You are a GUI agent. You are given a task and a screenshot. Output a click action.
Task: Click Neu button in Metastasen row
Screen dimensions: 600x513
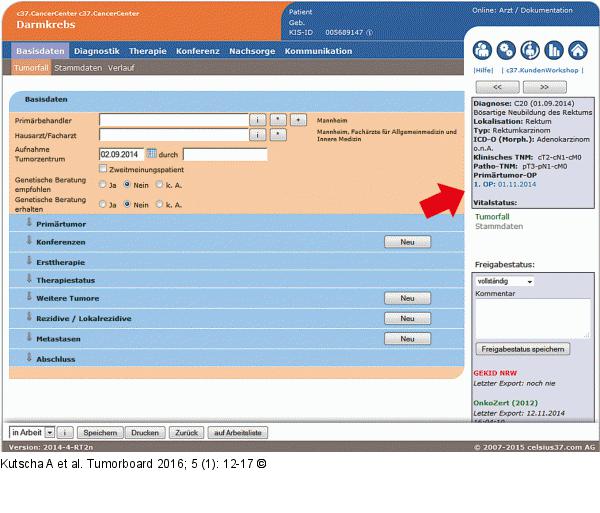click(408, 339)
